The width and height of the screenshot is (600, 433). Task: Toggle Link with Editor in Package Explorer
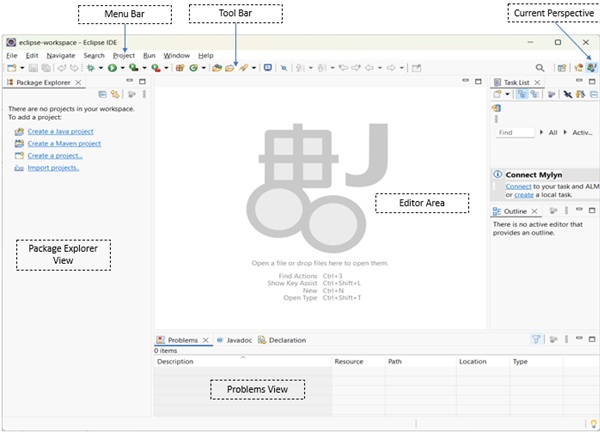coord(115,94)
